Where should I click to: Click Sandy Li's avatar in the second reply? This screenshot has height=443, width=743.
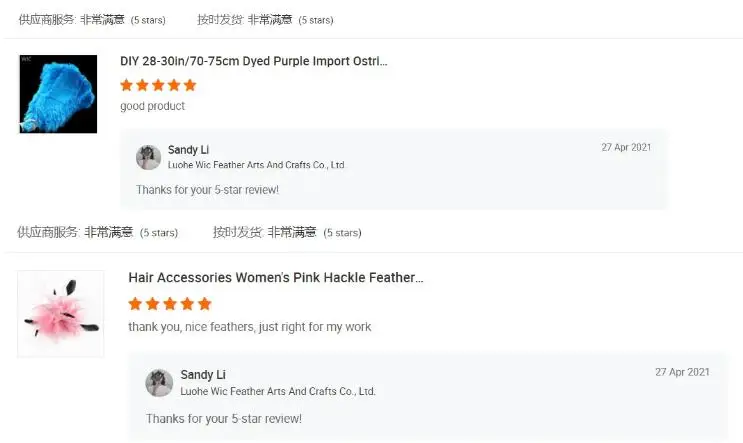(159, 382)
